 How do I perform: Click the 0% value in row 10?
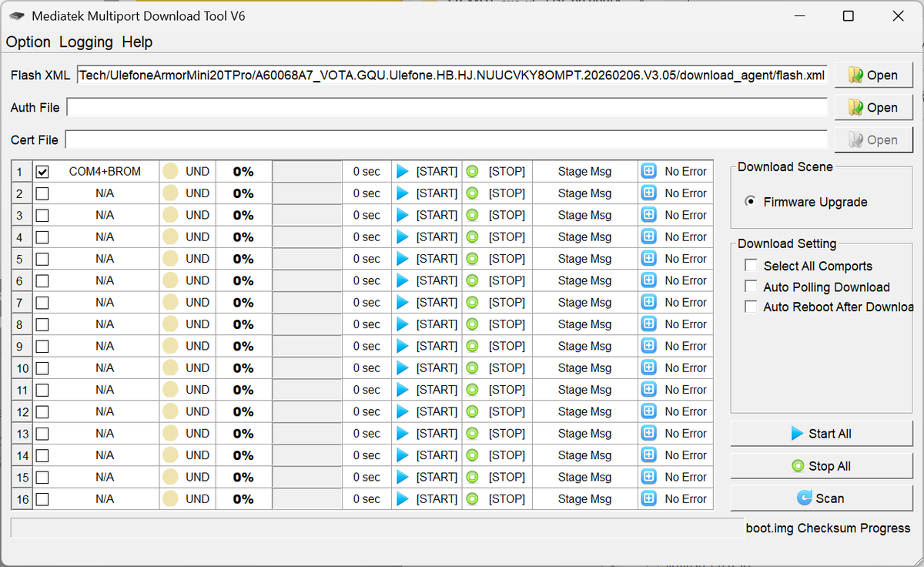click(x=243, y=367)
